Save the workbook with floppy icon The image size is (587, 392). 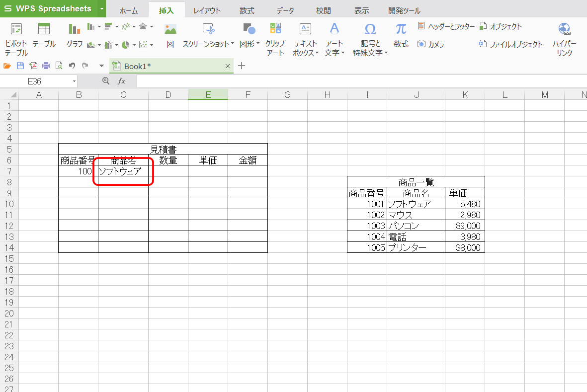[20, 66]
